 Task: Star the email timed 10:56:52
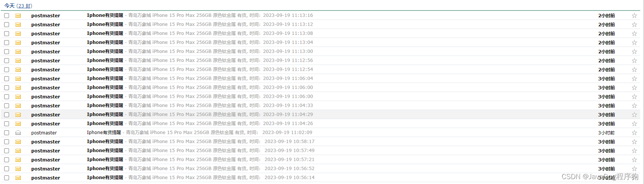pyautogui.click(x=634, y=169)
